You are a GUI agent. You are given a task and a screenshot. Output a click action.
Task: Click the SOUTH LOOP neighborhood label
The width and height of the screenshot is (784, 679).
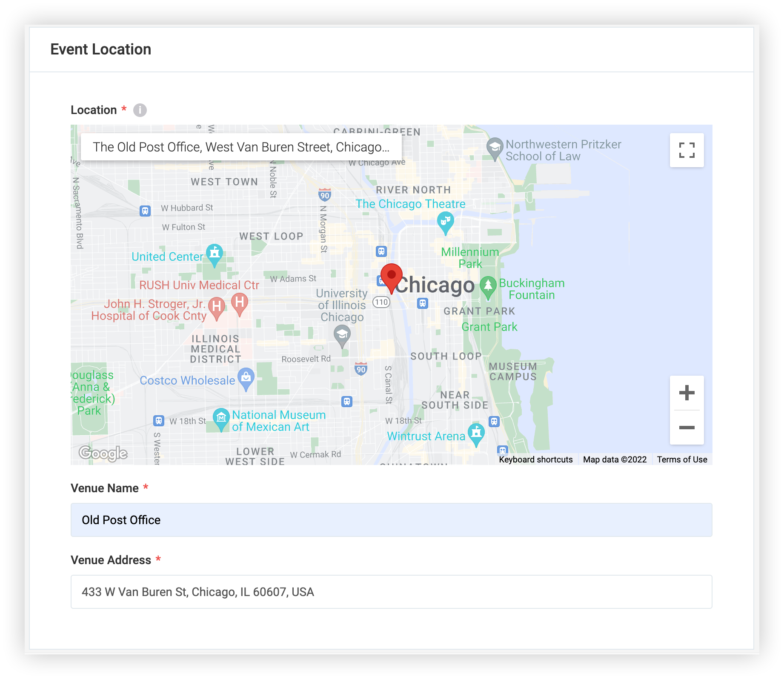[x=446, y=357]
